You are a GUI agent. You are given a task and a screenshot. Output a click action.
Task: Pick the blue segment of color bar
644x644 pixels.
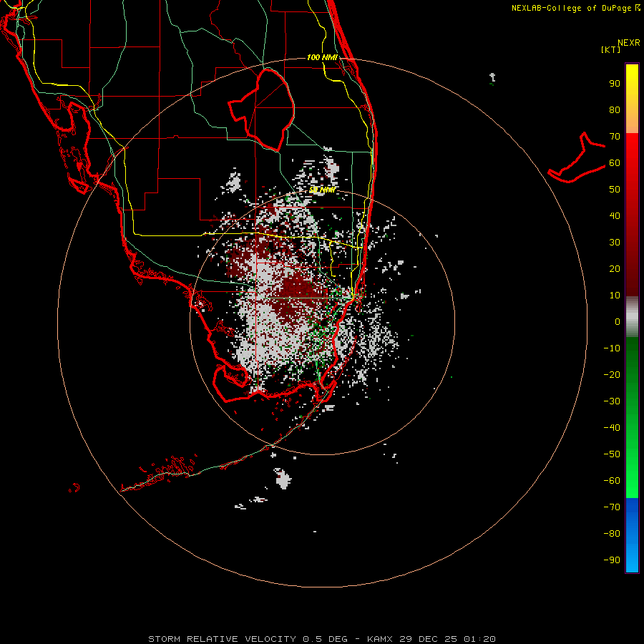(x=632, y=535)
